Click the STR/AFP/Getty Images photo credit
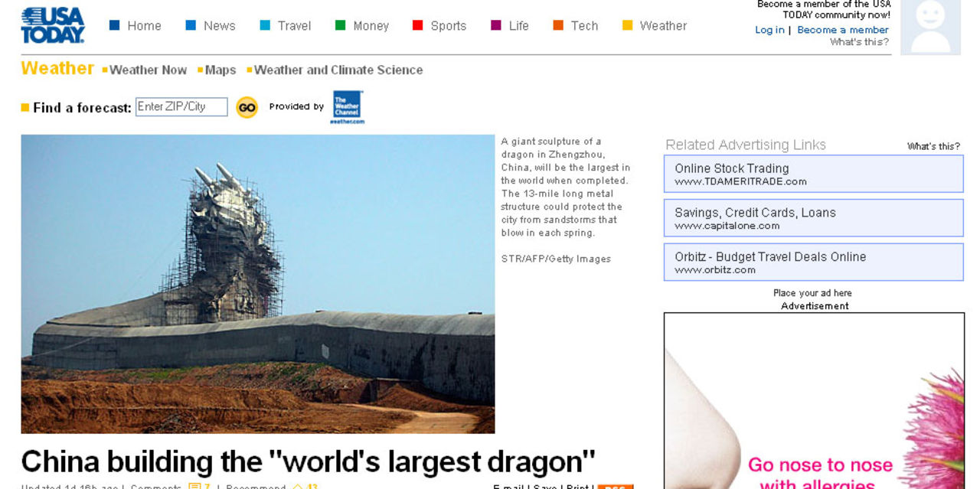980x489 pixels. (556, 259)
